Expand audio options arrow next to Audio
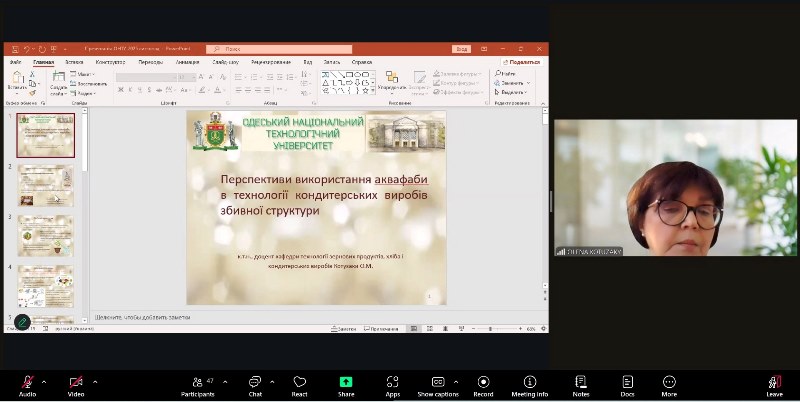 tap(46, 381)
